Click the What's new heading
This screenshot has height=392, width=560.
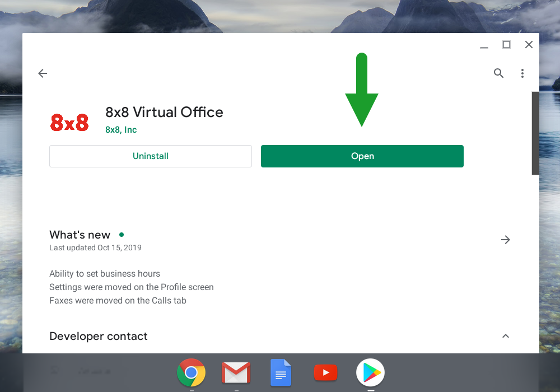click(x=80, y=235)
